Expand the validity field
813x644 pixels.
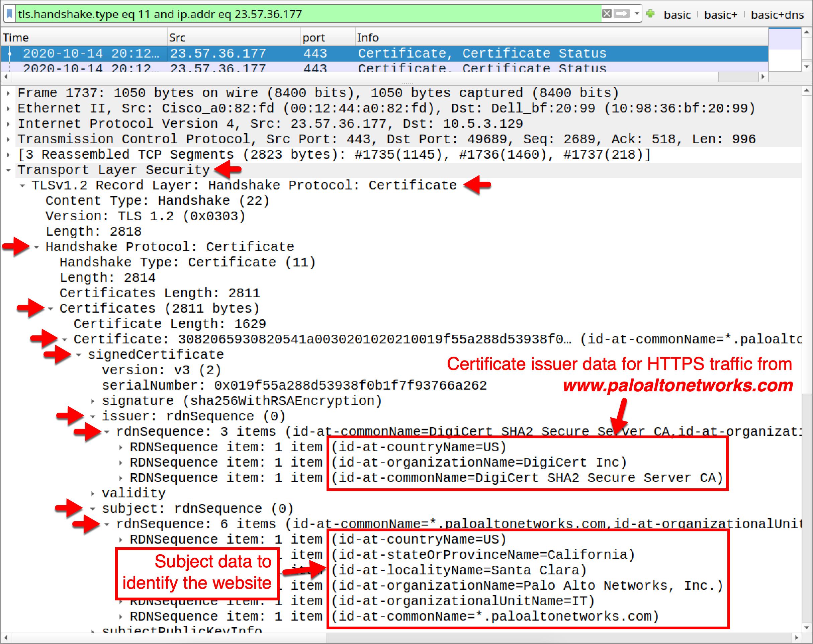click(92, 492)
